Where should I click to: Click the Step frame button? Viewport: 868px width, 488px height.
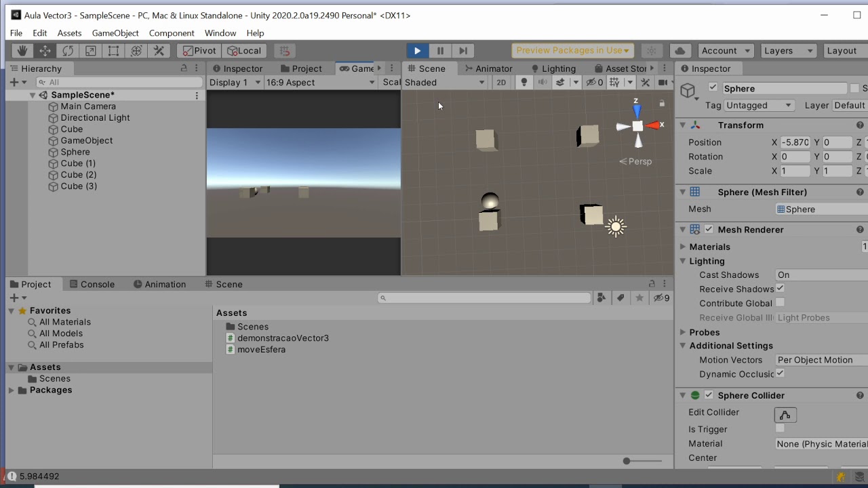pos(463,51)
